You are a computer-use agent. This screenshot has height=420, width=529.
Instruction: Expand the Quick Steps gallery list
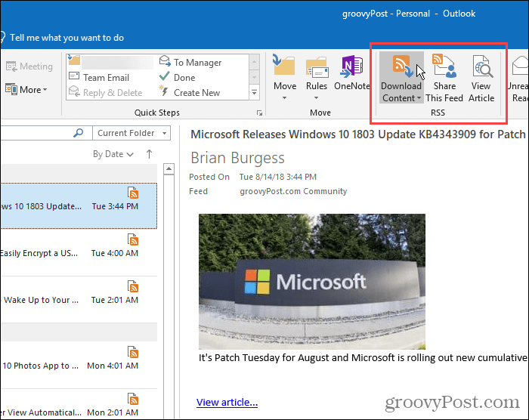(x=255, y=92)
